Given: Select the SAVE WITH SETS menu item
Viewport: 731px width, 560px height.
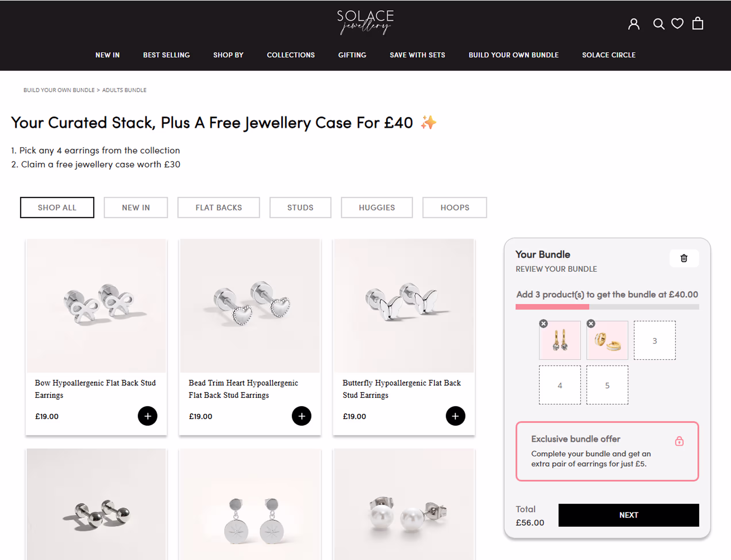Looking at the screenshot, I should [417, 55].
